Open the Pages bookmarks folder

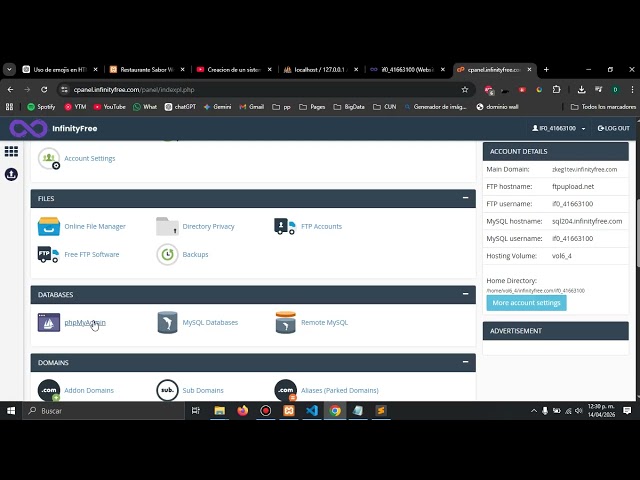click(312, 107)
